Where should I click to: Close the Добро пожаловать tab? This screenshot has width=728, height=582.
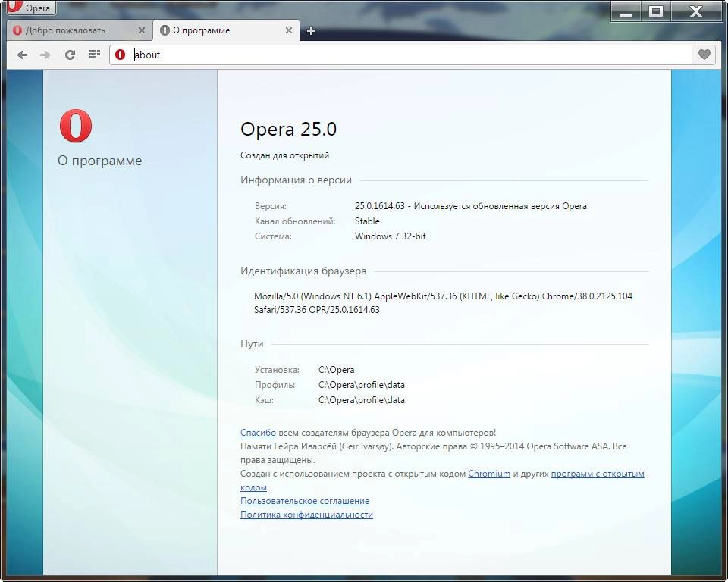point(142,30)
